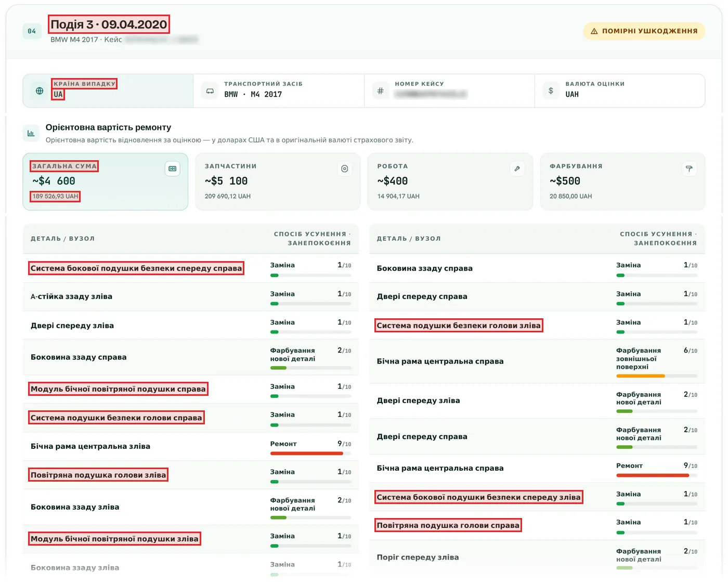Screen dimensions: 728x582
Task: Select row Повітряна подушка голови справа
Action: coord(537,525)
